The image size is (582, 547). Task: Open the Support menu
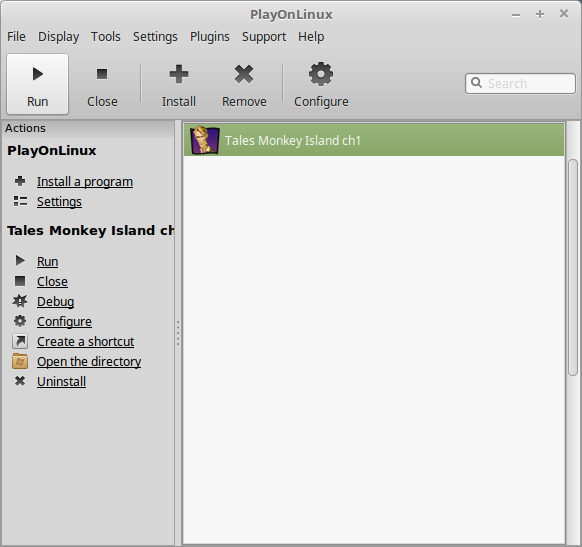pos(264,37)
